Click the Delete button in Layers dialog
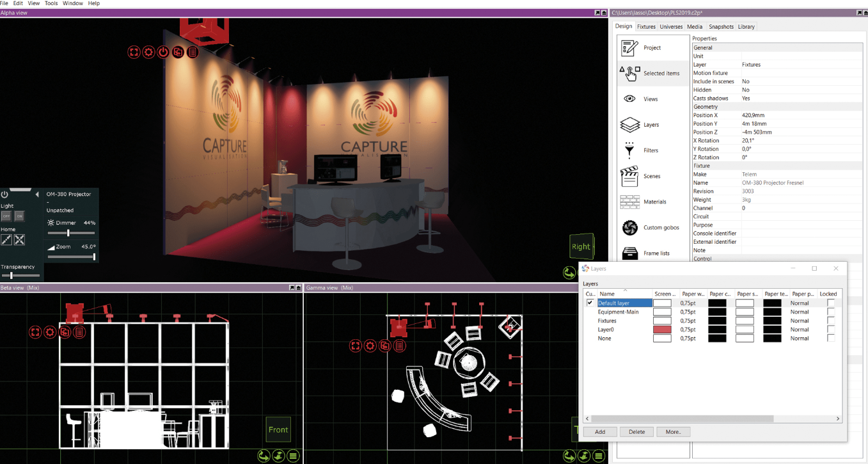 (x=636, y=432)
